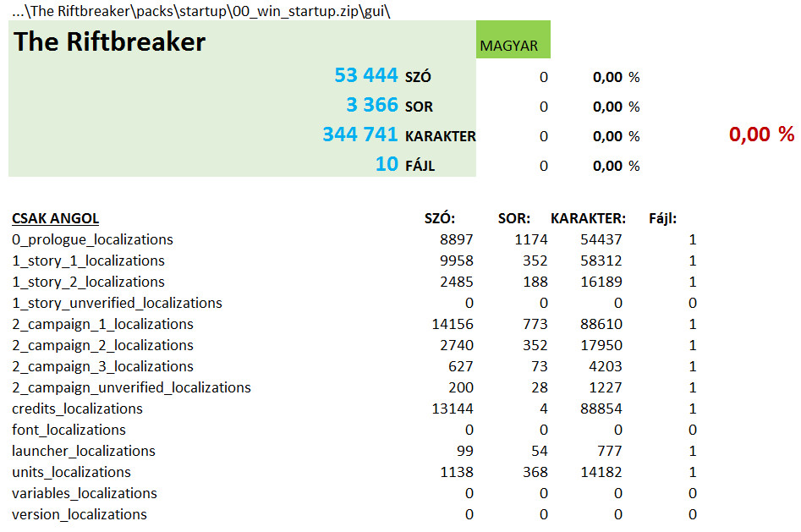Click the SOR: column header
The image size is (801, 532).
click(x=514, y=219)
